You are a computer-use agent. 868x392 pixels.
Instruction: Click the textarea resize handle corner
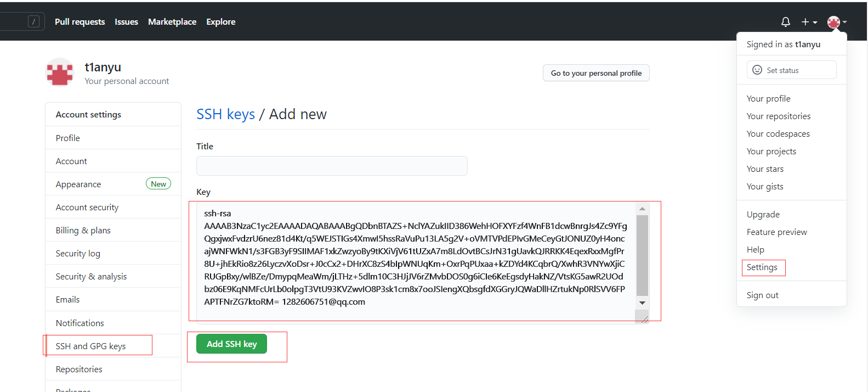(644, 319)
